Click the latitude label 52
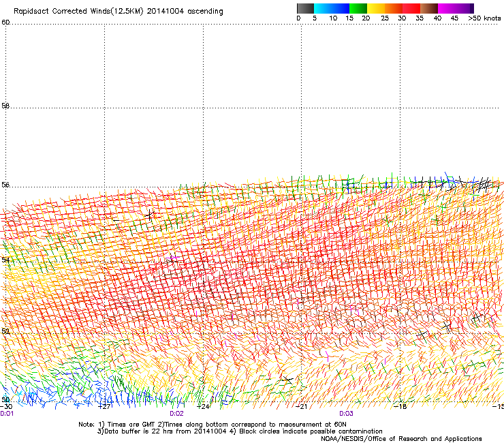The width and height of the screenshot is (504, 443). coord(5,331)
